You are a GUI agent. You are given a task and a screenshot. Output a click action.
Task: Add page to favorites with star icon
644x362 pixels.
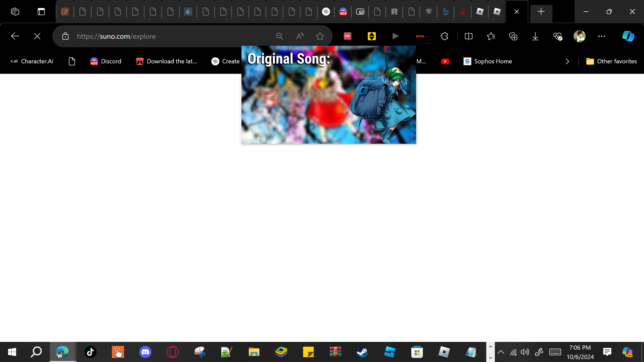pyautogui.click(x=320, y=36)
